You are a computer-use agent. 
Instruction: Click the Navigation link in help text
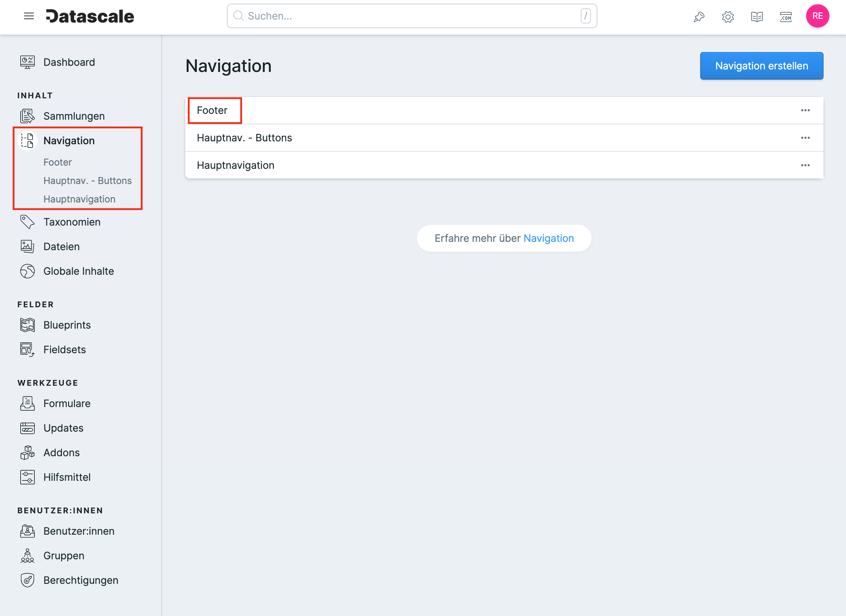pos(549,238)
